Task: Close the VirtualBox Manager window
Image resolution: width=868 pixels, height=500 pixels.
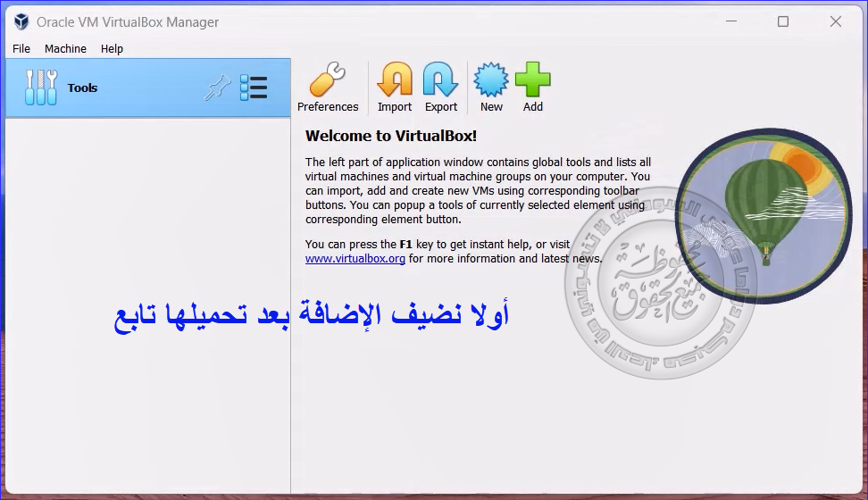Action: click(x=836, y=22)
